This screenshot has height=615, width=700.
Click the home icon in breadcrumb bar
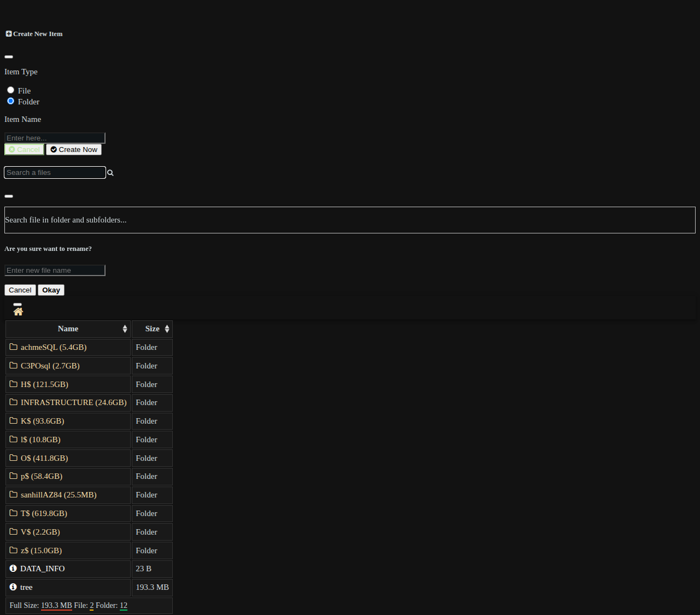tap(18, 312)
